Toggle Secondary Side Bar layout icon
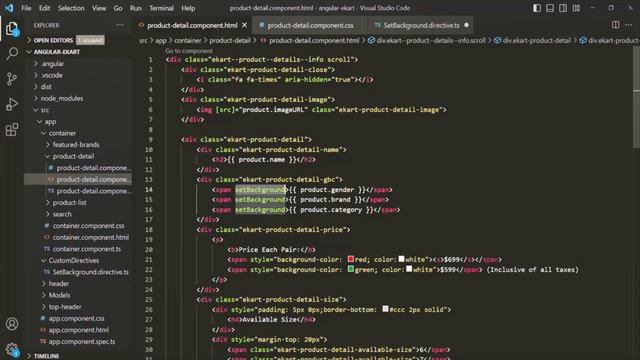Screen dimensions: 640x360 (x=563, y=8)
